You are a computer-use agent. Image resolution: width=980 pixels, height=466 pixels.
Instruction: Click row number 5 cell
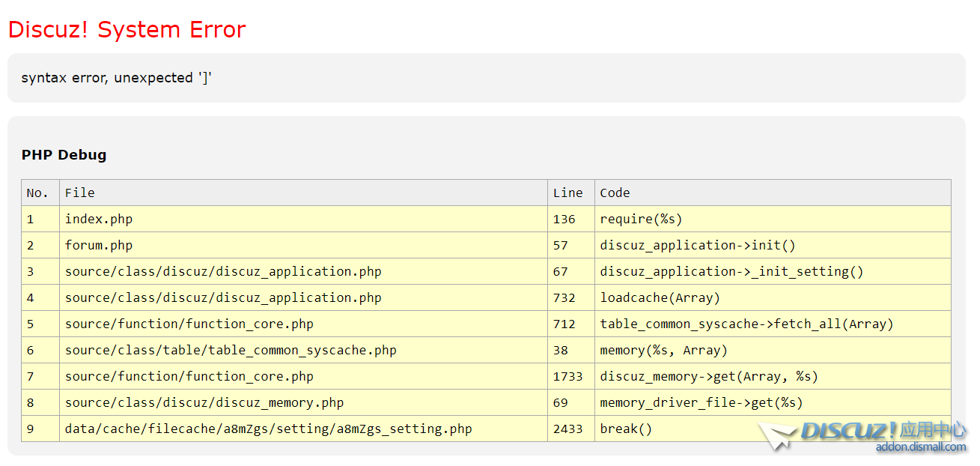[x=40, y=324]
